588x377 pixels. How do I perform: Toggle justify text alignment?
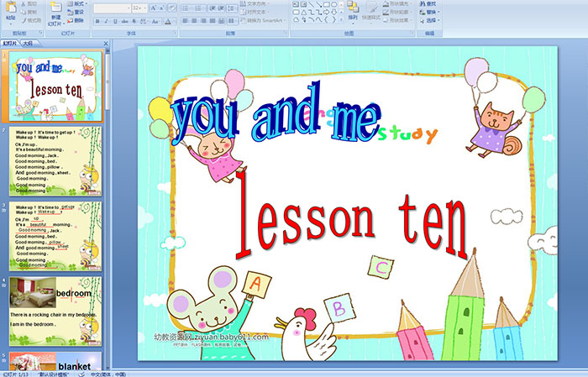coord(213,21)
